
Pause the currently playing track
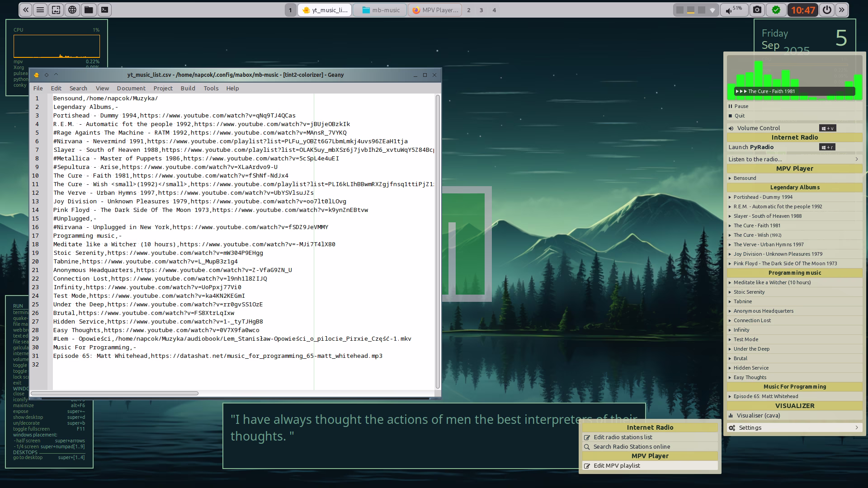(x=741, y=106)
